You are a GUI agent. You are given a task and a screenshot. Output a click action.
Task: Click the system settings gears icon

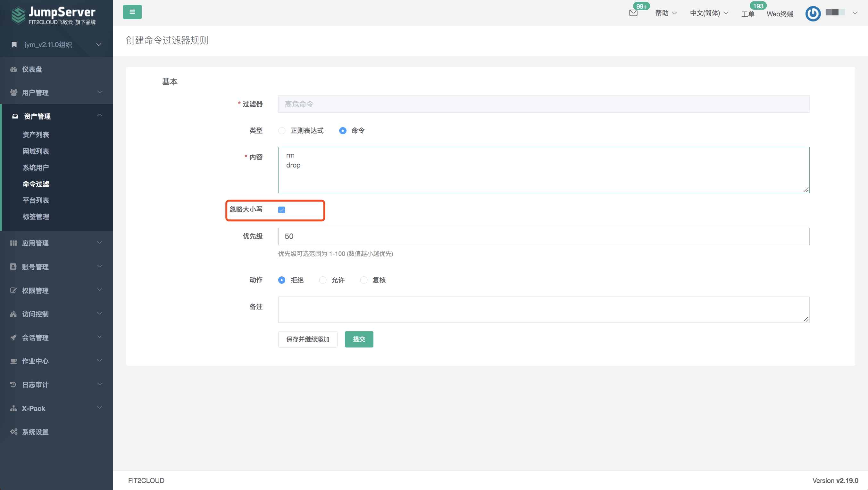[13, 432]
